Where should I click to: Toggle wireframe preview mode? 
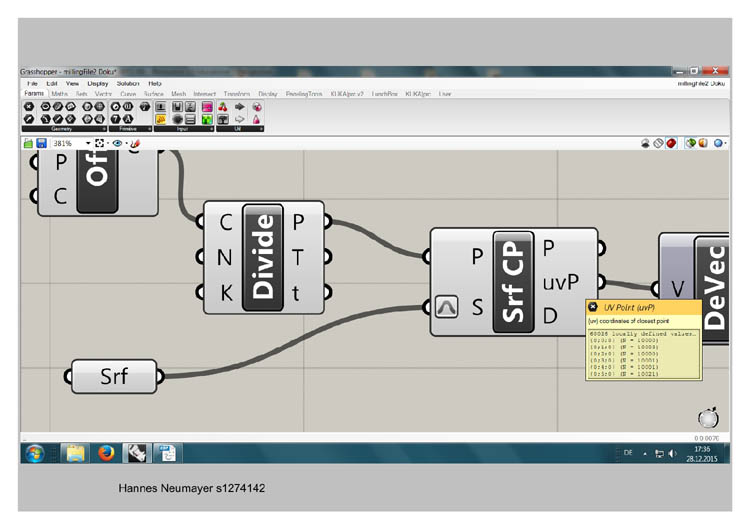(659, 143)
